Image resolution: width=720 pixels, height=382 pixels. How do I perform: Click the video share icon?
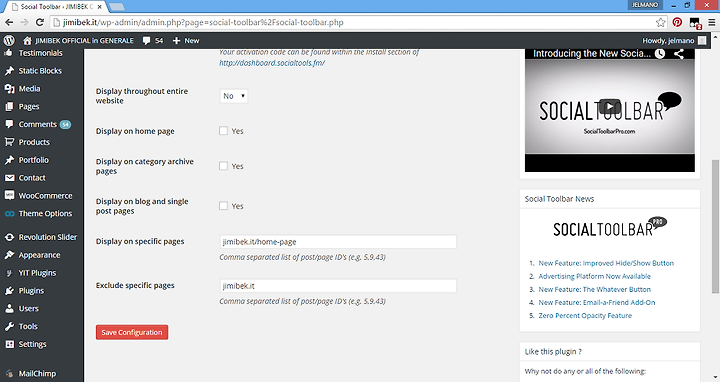679,54
